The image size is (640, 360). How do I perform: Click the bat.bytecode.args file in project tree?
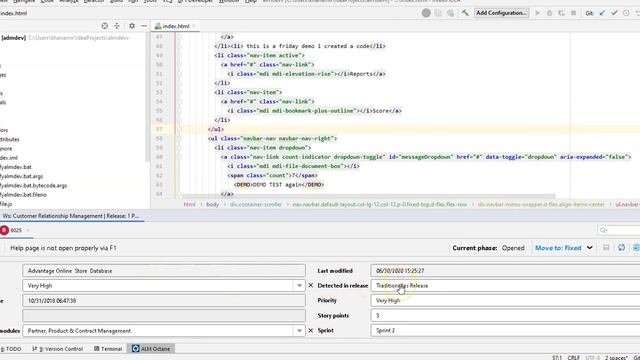tap(33, 185)
